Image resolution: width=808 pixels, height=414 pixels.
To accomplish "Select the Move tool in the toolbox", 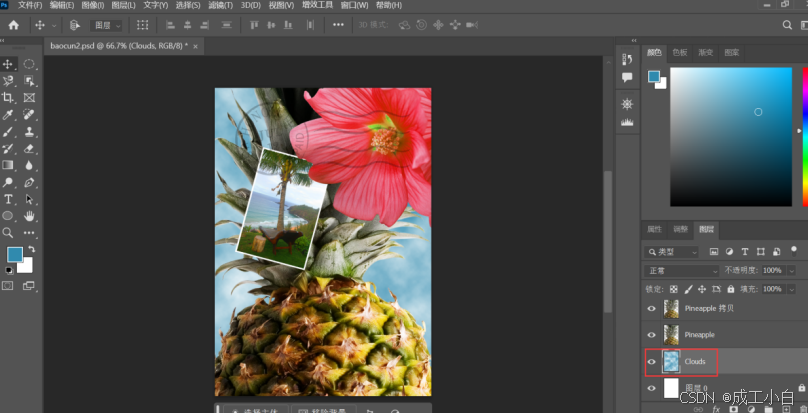I will (8, 64).
